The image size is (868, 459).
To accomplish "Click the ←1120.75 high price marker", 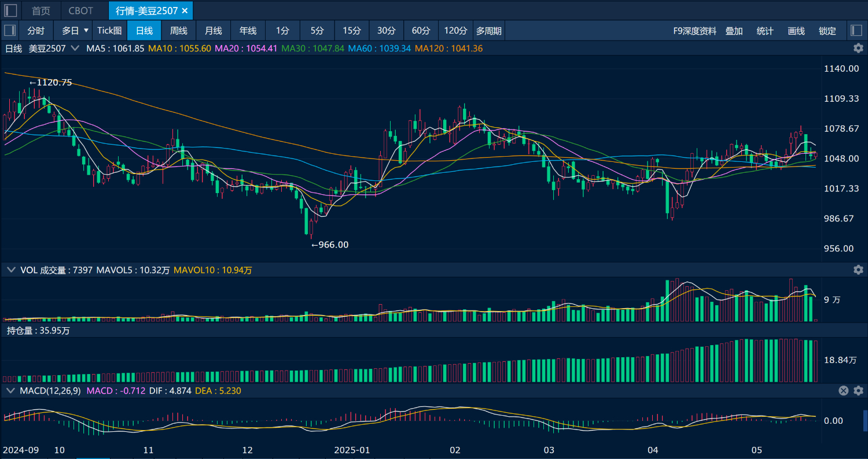I will [51, 83].
